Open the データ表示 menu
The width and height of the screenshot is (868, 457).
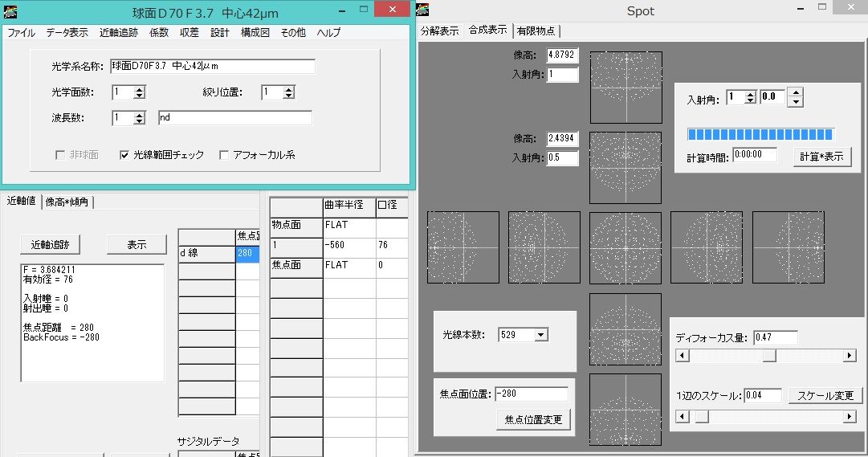(x=67, y=33)
